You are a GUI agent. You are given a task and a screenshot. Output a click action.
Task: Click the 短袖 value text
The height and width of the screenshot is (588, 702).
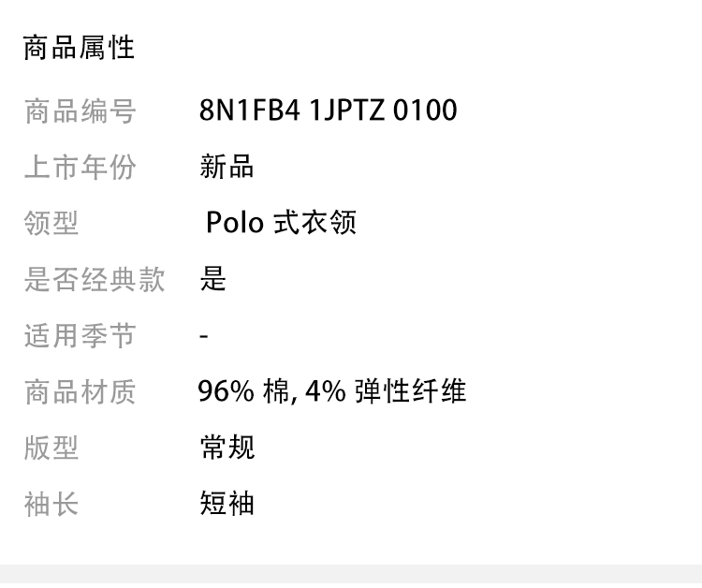tap(227, 504)
